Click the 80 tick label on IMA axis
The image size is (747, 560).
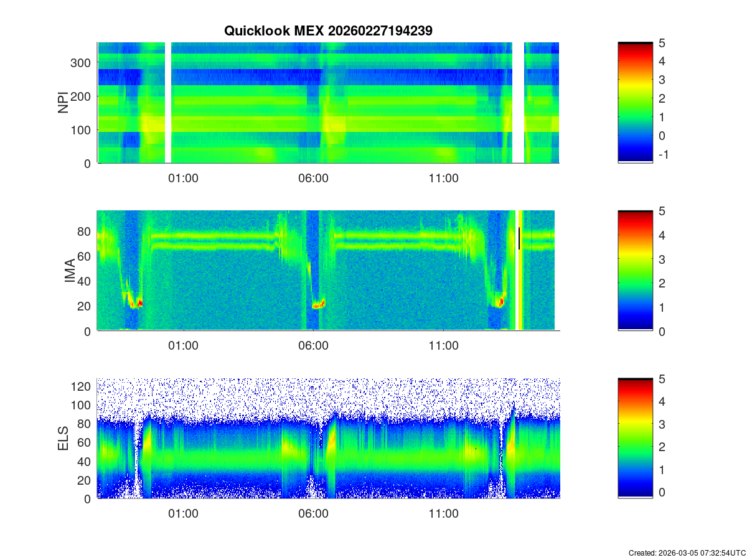[84, 231]
